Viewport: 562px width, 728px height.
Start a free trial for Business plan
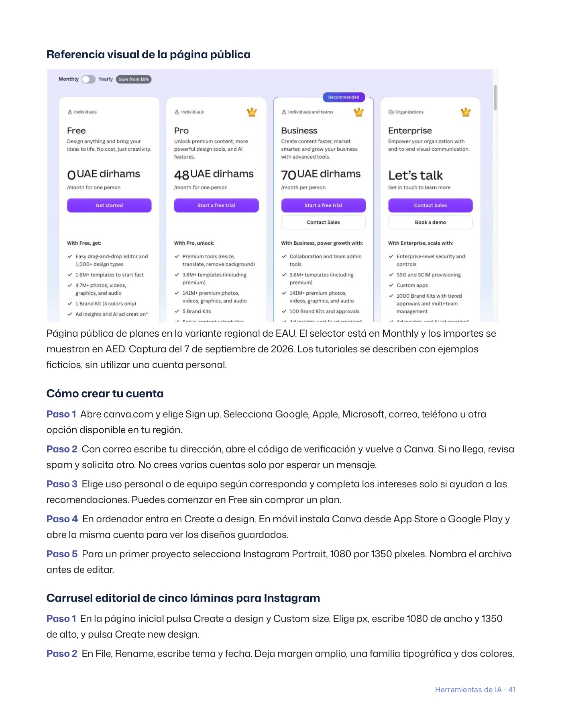324,205
